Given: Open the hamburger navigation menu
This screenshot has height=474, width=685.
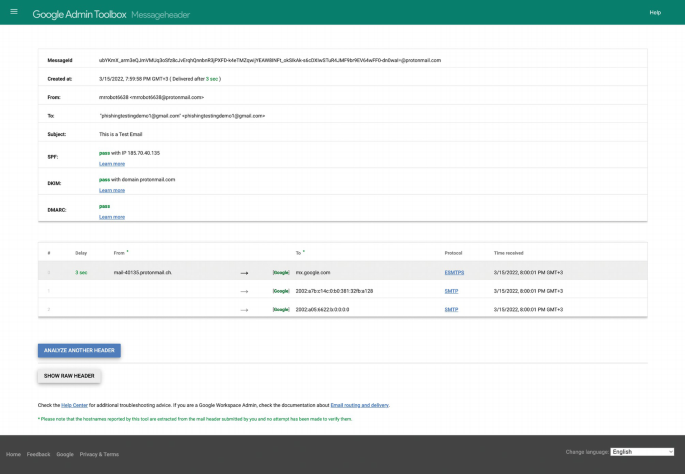Looking at the screenshot, I should tap(14, 13).
